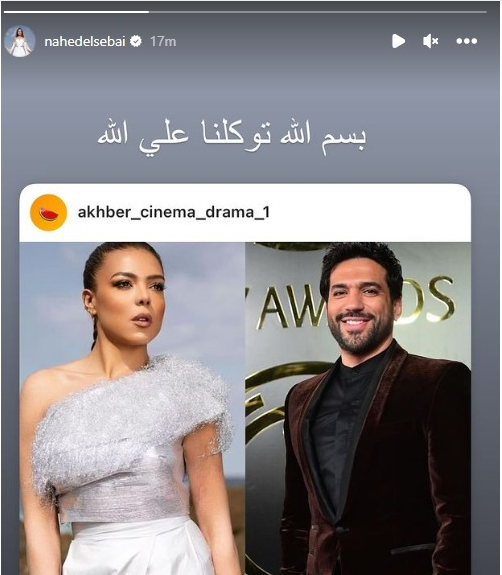The image size is (502, 575).
Task: Click the blue verified badge
Action: (x=136, y=41)
